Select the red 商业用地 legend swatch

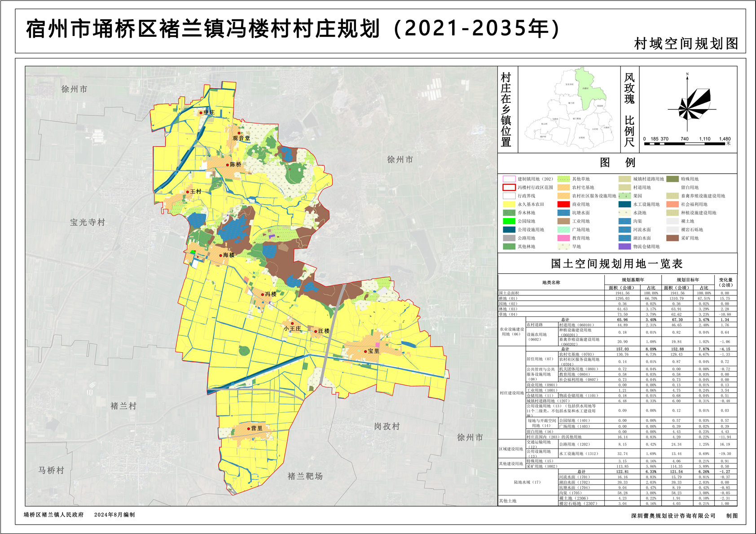(563, 204)
